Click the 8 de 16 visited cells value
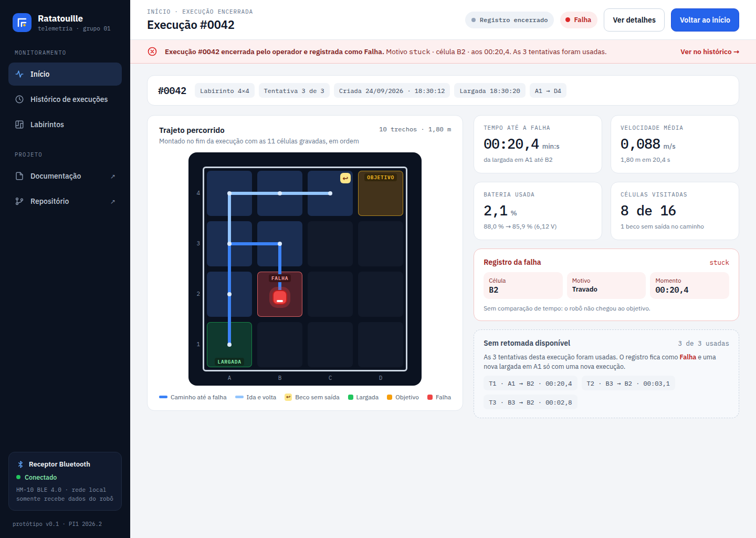The image size is (756, 538). pos(648,211)
